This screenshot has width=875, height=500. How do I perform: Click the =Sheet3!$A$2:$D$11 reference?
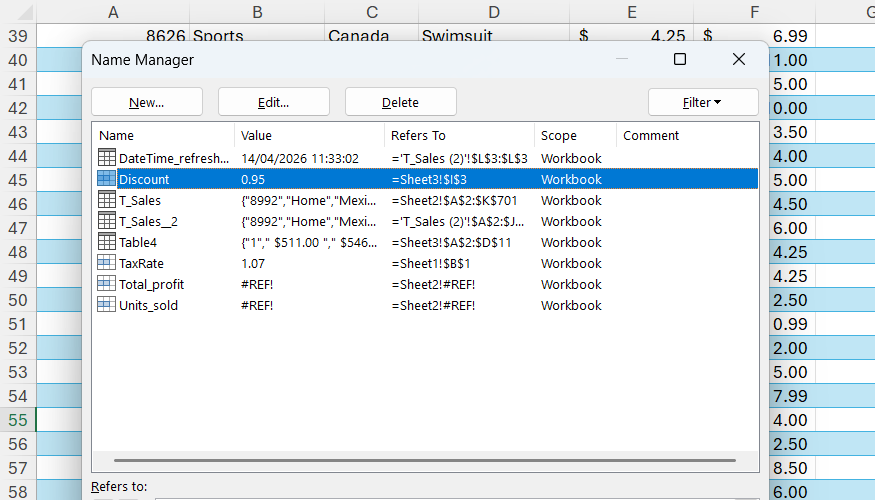(451, 243)
